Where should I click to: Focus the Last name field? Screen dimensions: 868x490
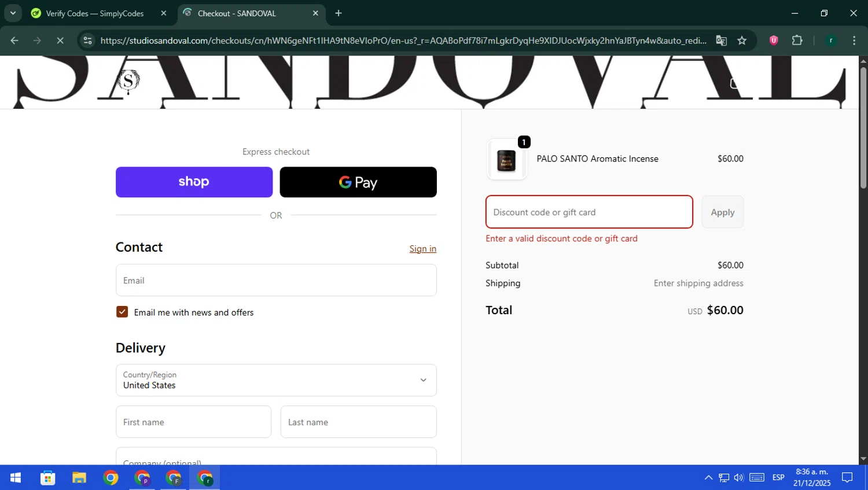coord(358,422)
